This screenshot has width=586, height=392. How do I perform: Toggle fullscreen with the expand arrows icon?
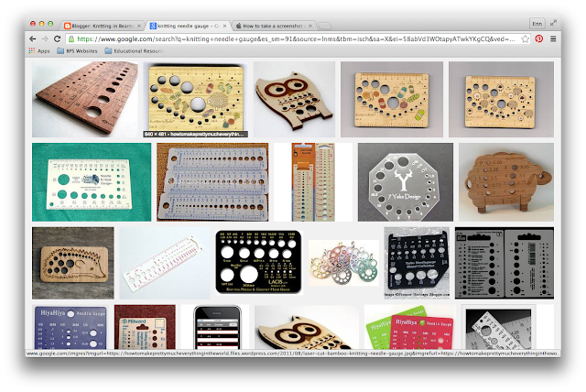[553, 23]
